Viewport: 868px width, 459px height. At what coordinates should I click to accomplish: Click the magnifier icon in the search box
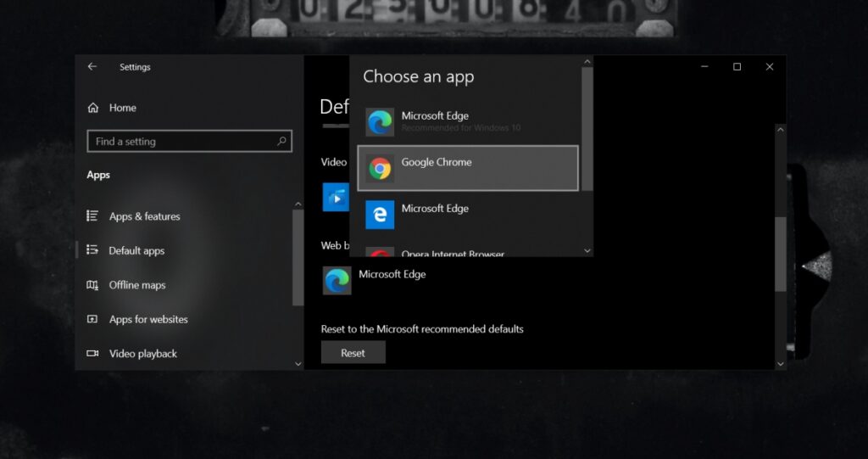point(281,142)
